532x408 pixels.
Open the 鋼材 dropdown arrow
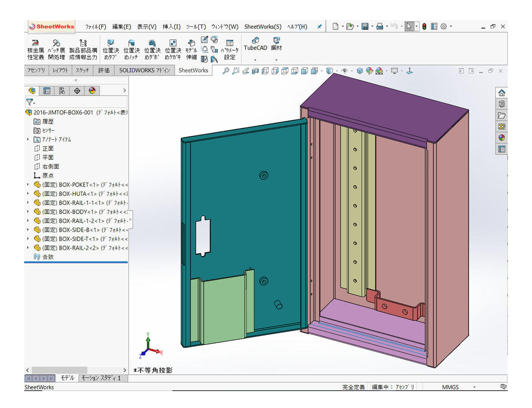click(x=277, y=60)
